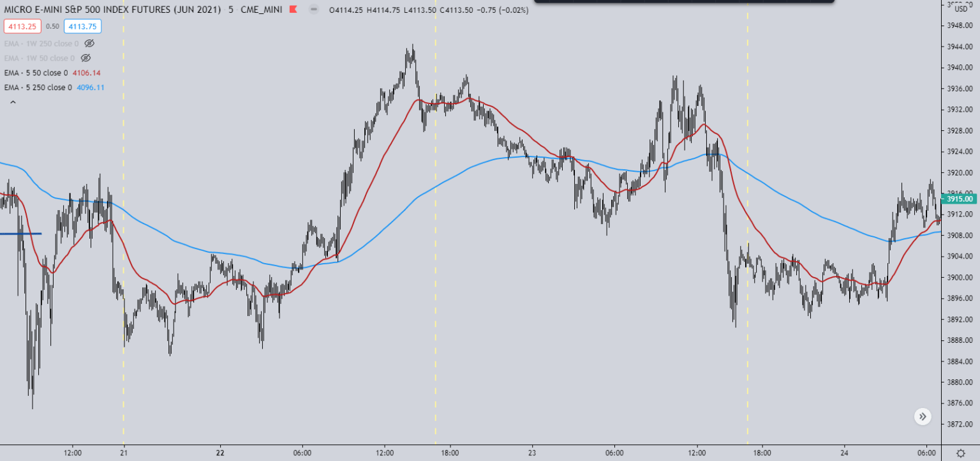Click the 3884.00 price axis label
Image resolution: width=980 pixels, height=461 pixels.
(960, 361)
